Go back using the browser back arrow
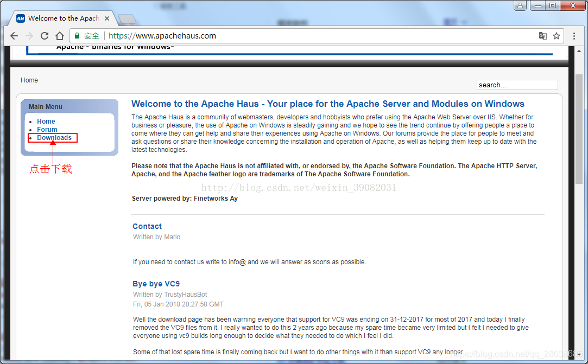 point(14,36)
